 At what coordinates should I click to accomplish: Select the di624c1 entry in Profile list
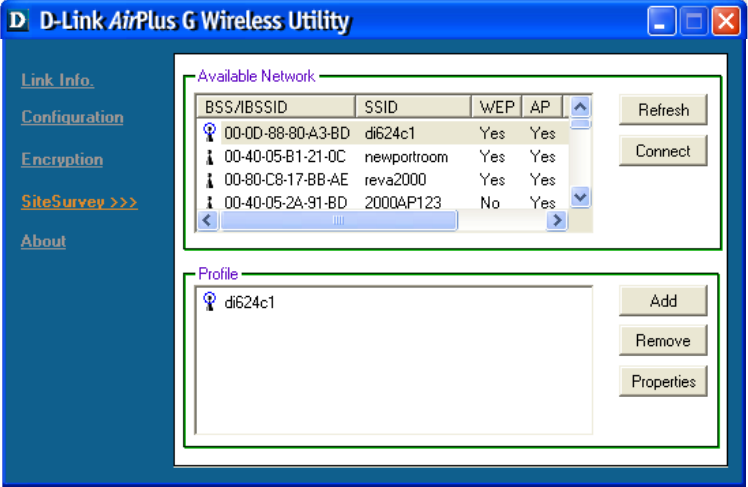[249, 302]
